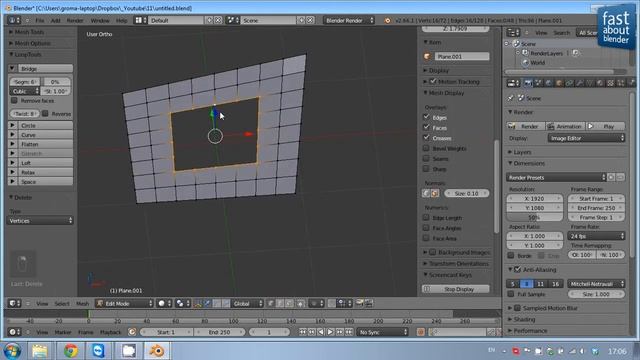
Task: Select the Render properties tab icon
Action: point(528,83)
